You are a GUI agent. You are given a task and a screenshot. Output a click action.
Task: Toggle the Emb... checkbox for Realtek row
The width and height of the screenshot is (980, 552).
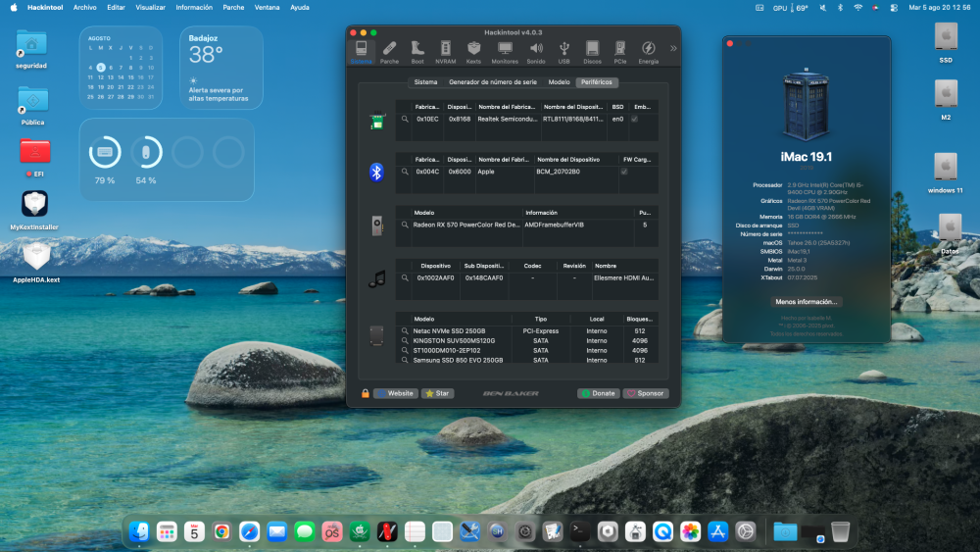click(x=634, y=119)
